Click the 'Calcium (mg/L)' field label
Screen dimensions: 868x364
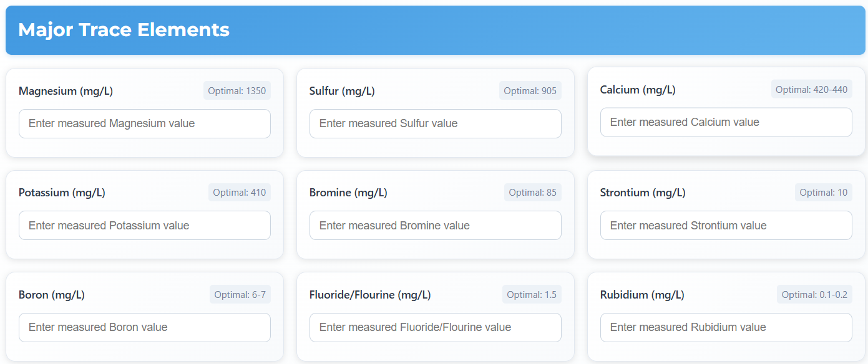637,90
